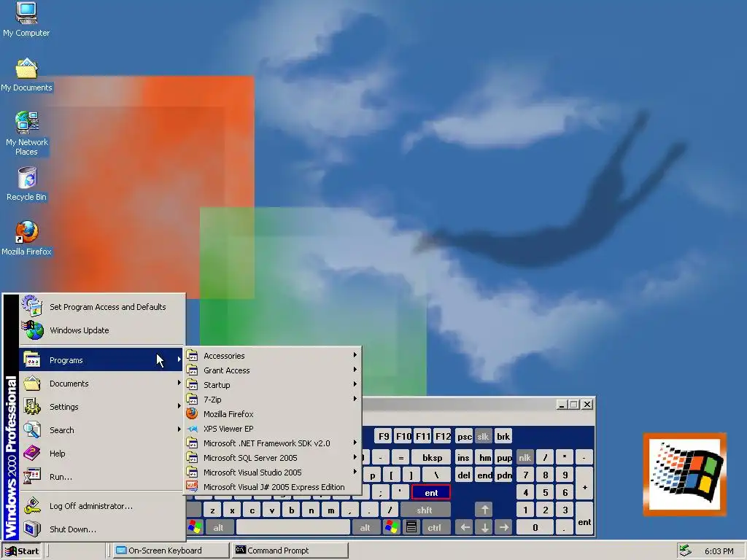Image resolution: width=747 pixels, height=560 pixels.
Task: Click the Windows logo thumbnail on desktop
Action: [684, 474]
